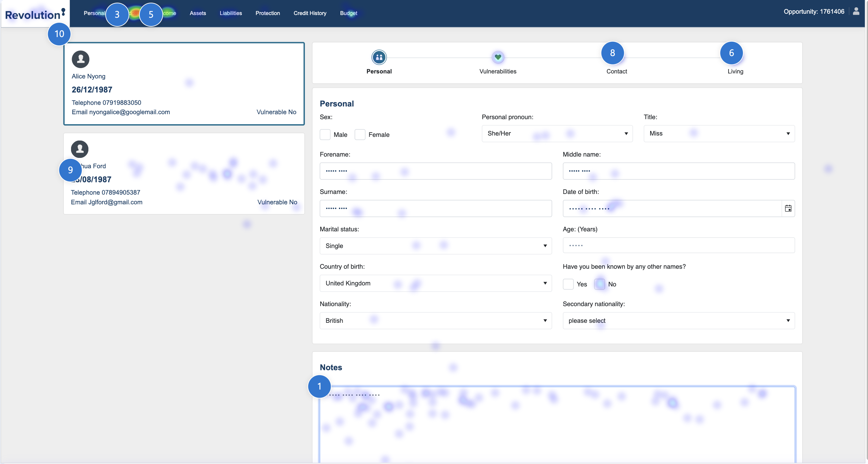
Task: Switch to the Credit History tab
Action: click(x=310, y=13)
